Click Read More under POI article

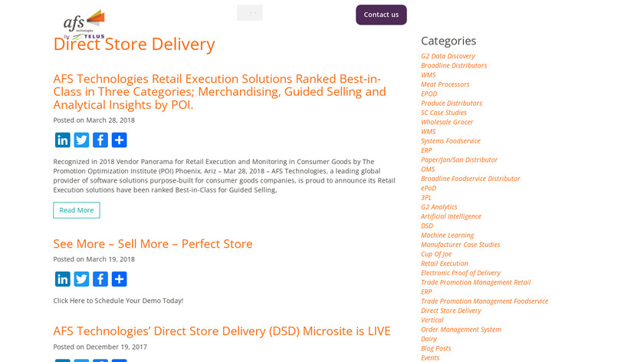77,210
